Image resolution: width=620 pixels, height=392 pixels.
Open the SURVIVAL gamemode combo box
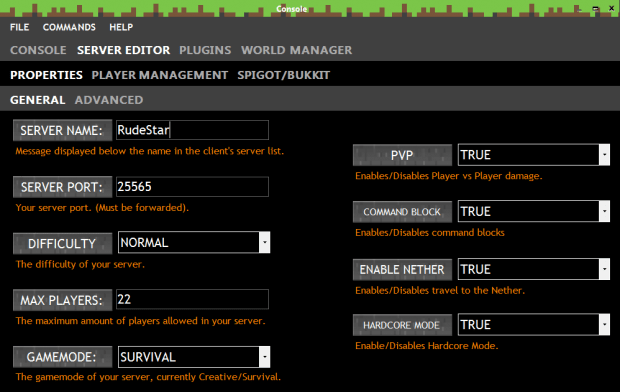tap(194, 357)
